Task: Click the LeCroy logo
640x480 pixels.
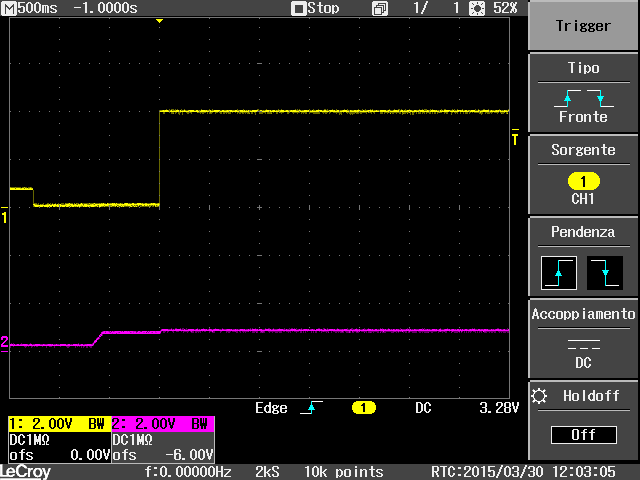Action: point(25,472)
